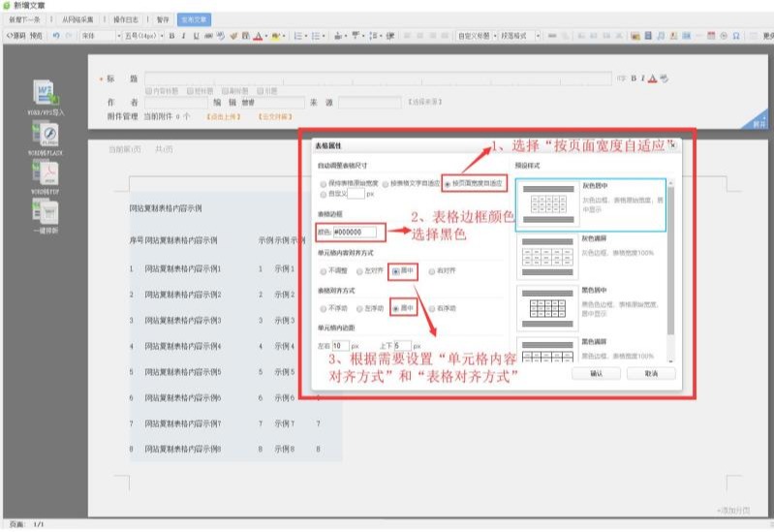Switch to the 操作日志 tab
The width and height of the screenshot is (774, 532).
point(126,18)
